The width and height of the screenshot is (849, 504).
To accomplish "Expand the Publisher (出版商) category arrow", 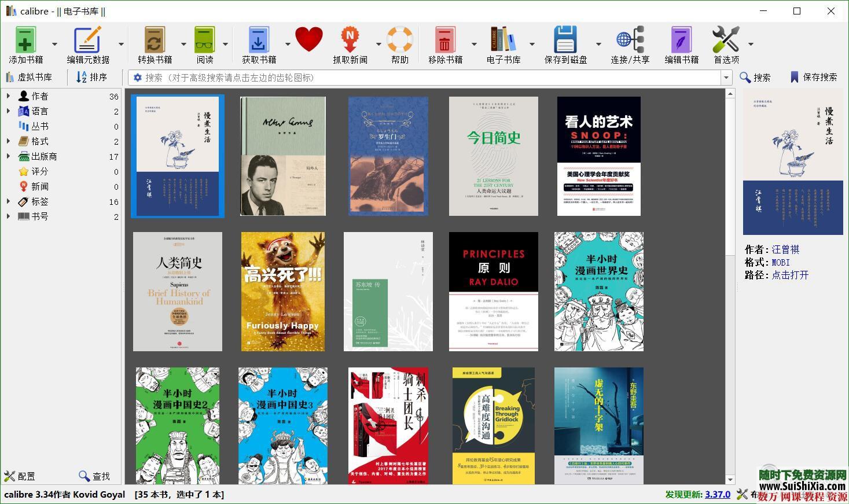I will coord(8,156).
